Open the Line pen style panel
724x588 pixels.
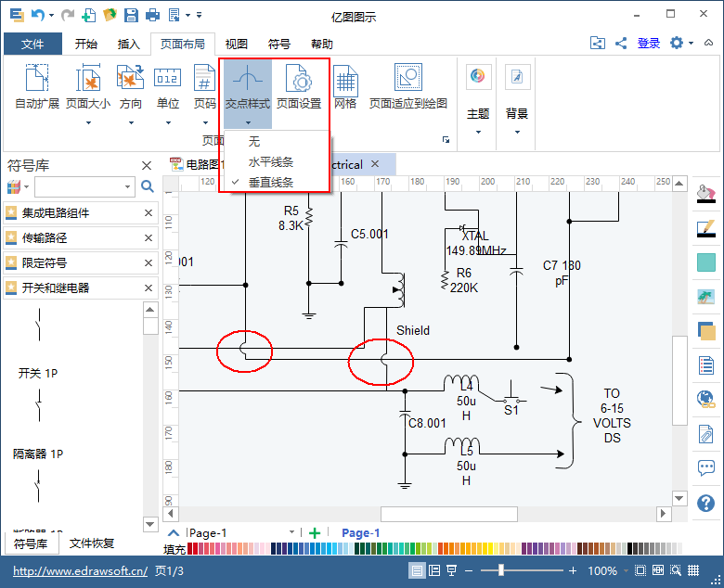click(706, 228)
